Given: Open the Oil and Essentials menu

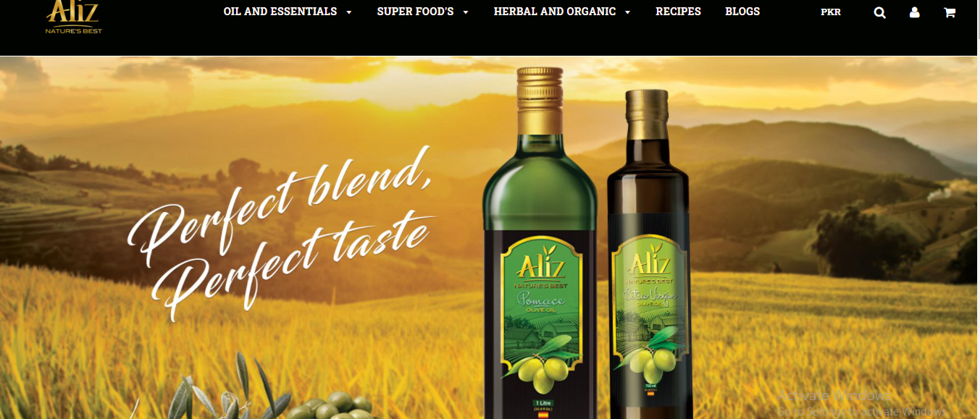Looking at the screenshot, I should pyautogui.click(x=280, y=12).
